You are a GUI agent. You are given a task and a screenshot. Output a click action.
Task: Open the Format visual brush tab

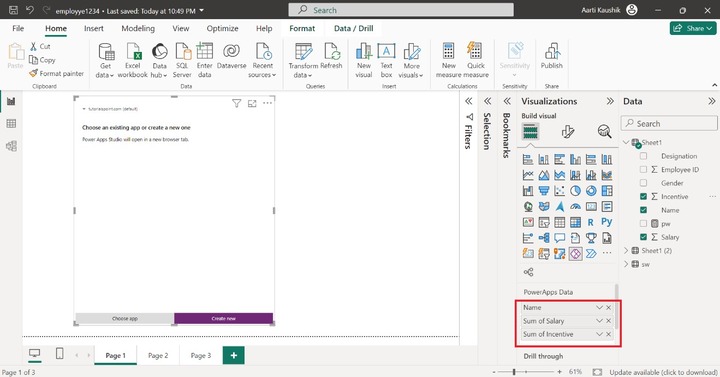tap(568, 132)
